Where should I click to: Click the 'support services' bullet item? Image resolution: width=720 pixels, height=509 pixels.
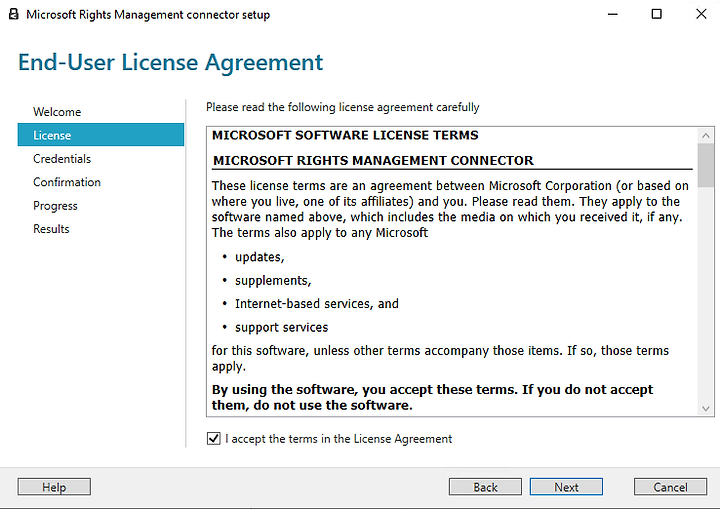(x=281, y=328)
